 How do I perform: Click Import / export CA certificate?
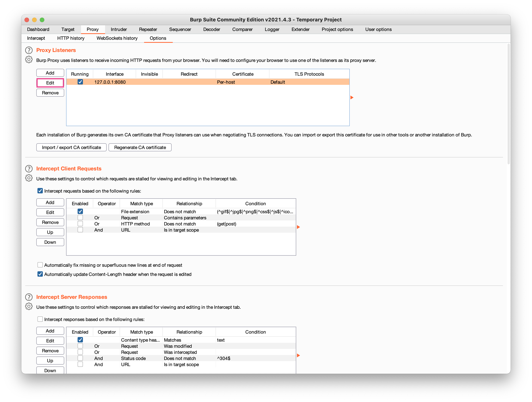pos(71,147)
